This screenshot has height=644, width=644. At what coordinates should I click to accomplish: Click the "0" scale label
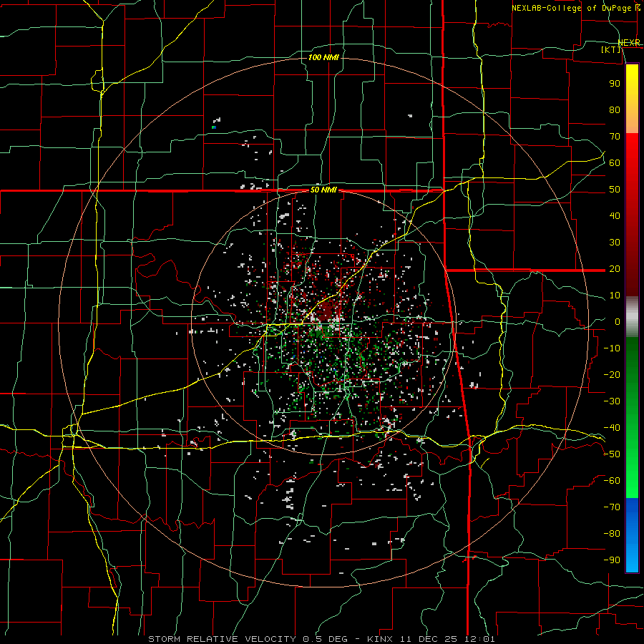618,321
